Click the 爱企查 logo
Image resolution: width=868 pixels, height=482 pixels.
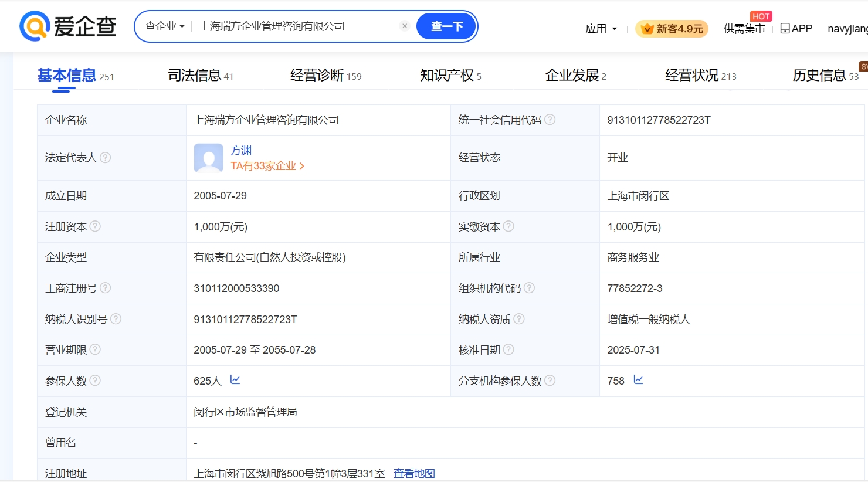(x=68, y=26)
